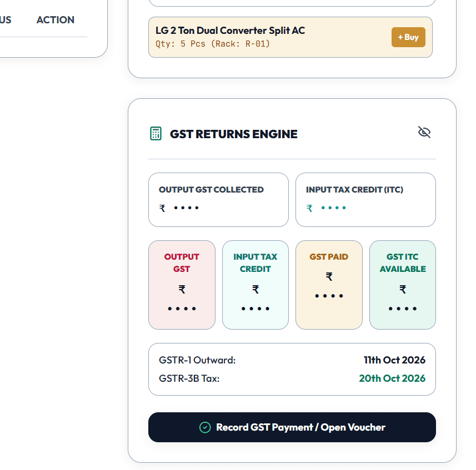Open the GST ITC Available tile
The image size is (476, 470).
pyautogui.click(x=403, y=285)
